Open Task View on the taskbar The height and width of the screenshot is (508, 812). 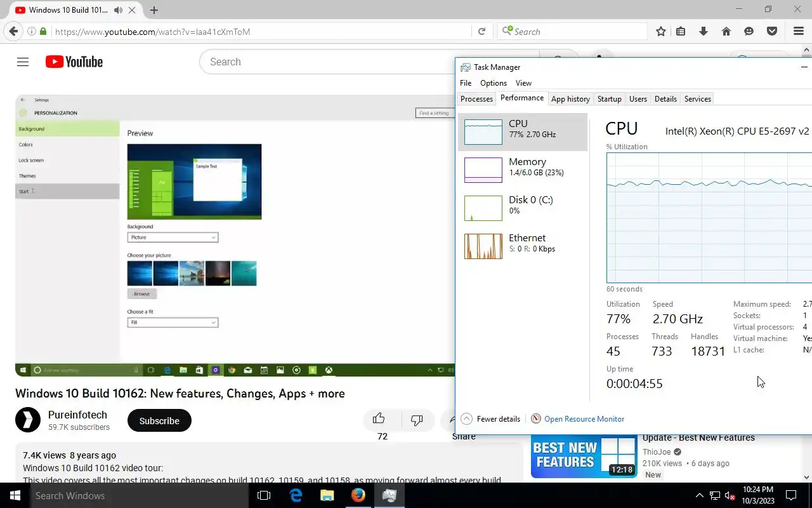(x=264, y=495)
